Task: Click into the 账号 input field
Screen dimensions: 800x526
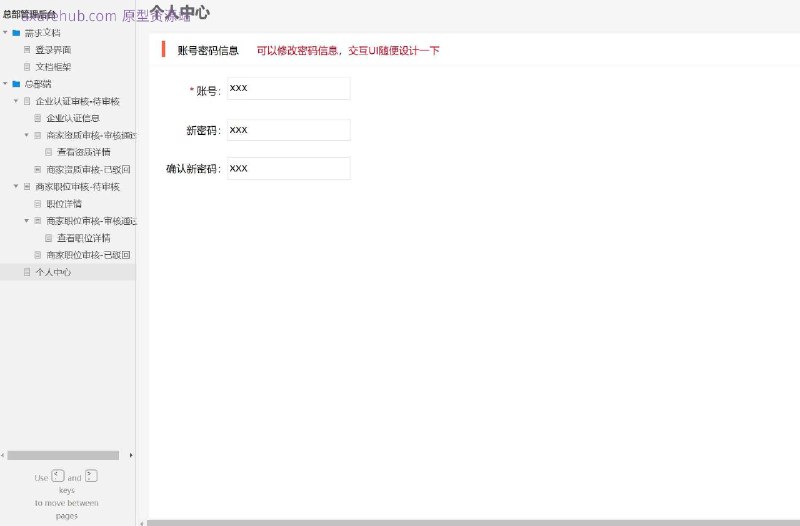Action: (x=289, y=89)
